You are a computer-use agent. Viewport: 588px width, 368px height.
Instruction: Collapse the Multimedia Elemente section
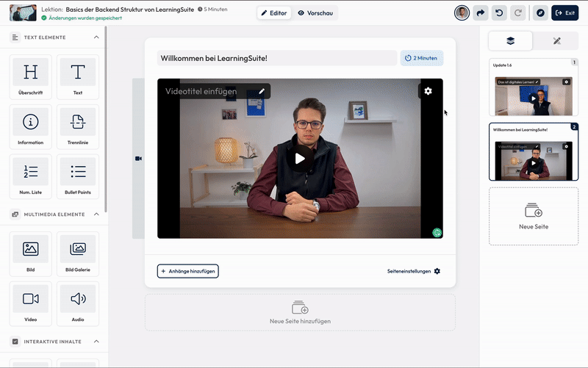(x=96, y=214)
